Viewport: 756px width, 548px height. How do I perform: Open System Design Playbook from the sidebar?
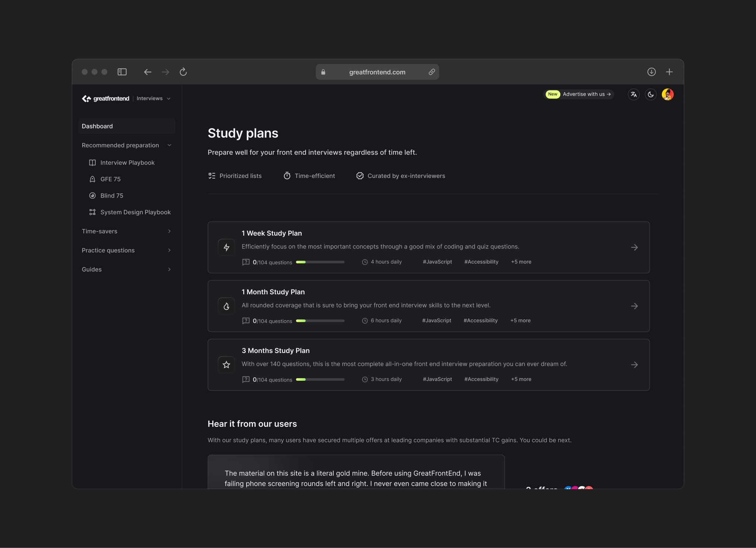135,212
